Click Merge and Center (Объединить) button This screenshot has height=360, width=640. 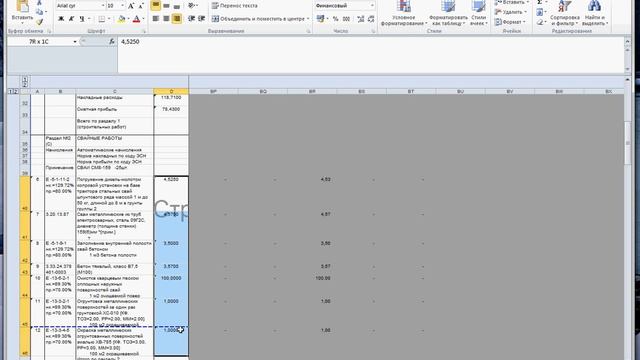tap(258, 19)
